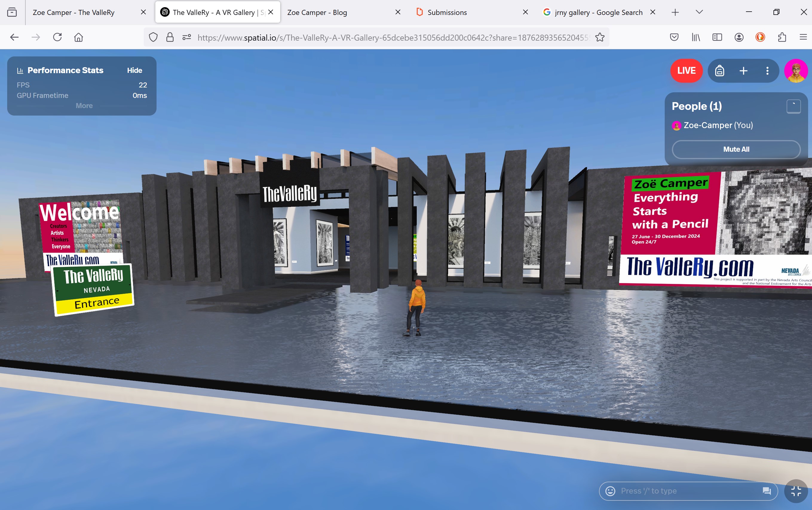Open the user avatar profile picture
This screenshot has height=510, width=812.
(796, 71)
